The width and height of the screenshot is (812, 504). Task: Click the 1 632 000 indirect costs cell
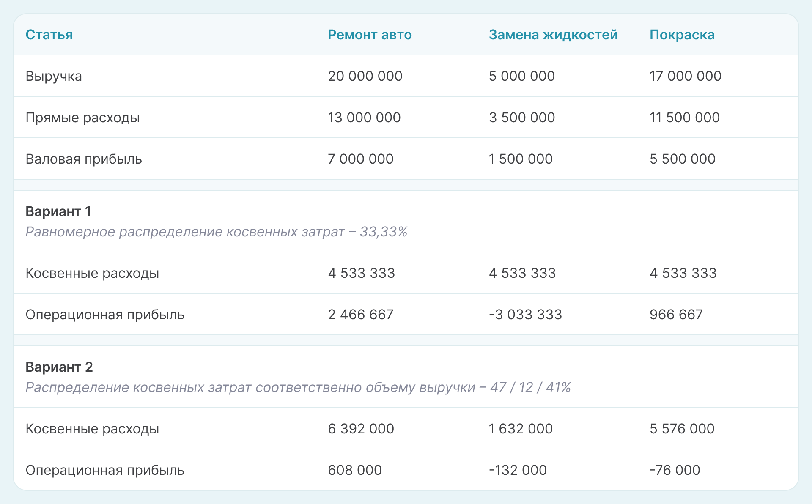click(x=521, y=429)
